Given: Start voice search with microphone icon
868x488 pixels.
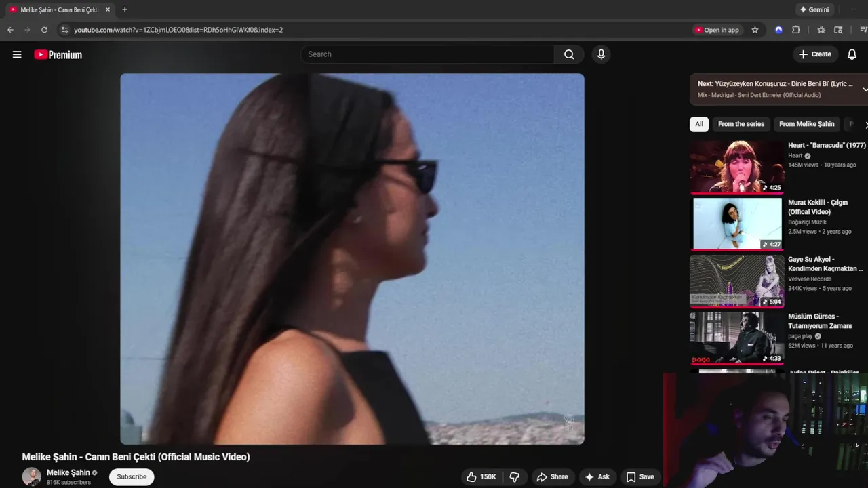Looking at the screenshot, I should pos(601,54).
